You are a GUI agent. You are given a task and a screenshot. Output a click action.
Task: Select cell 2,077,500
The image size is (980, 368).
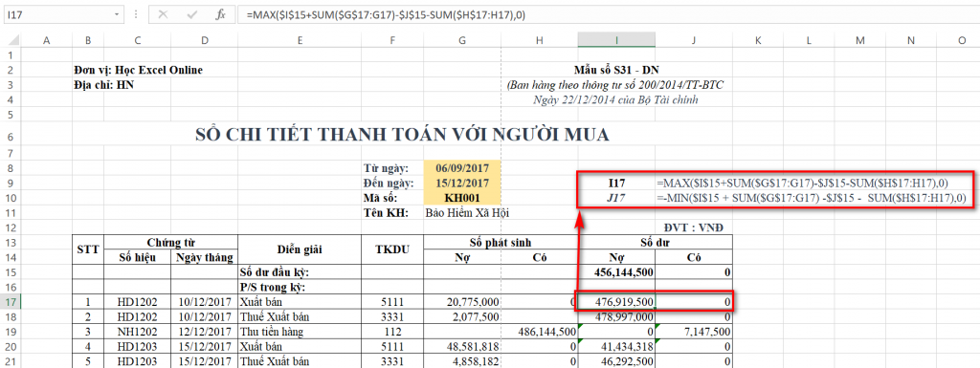tap(462, 316)
